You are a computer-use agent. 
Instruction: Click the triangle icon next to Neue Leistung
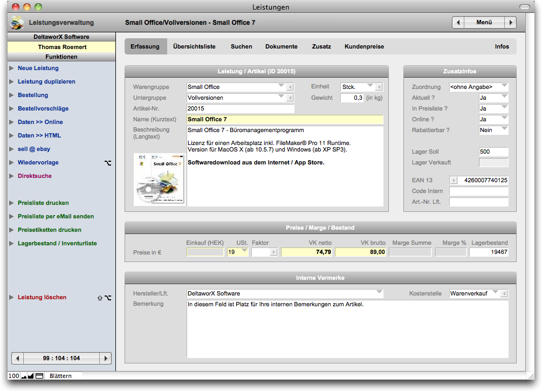(x=12, y=68)
